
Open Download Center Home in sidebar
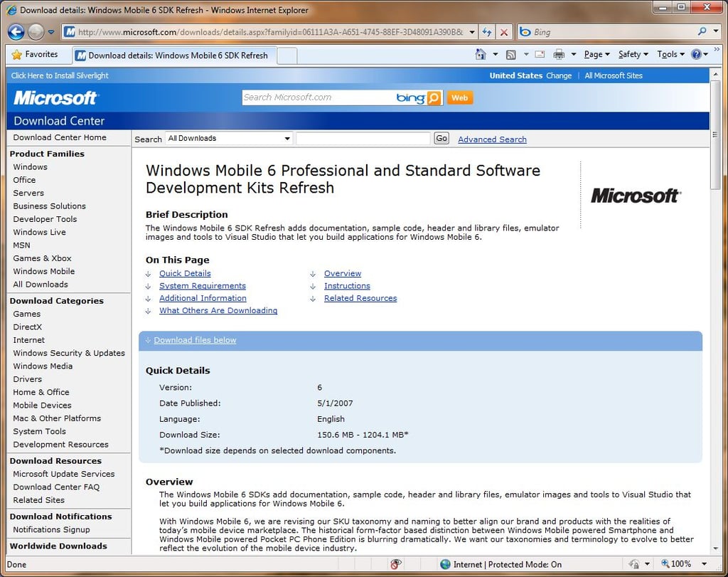(60, 137)
